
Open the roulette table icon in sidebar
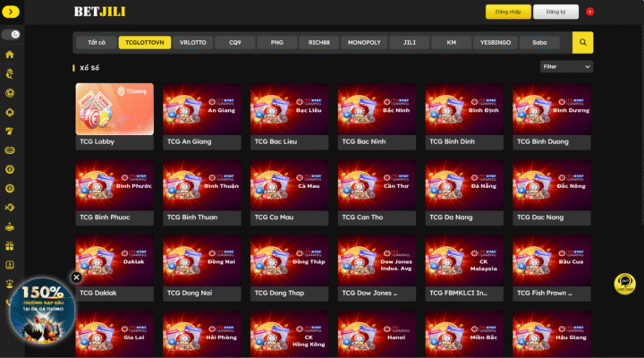[10, 150]
